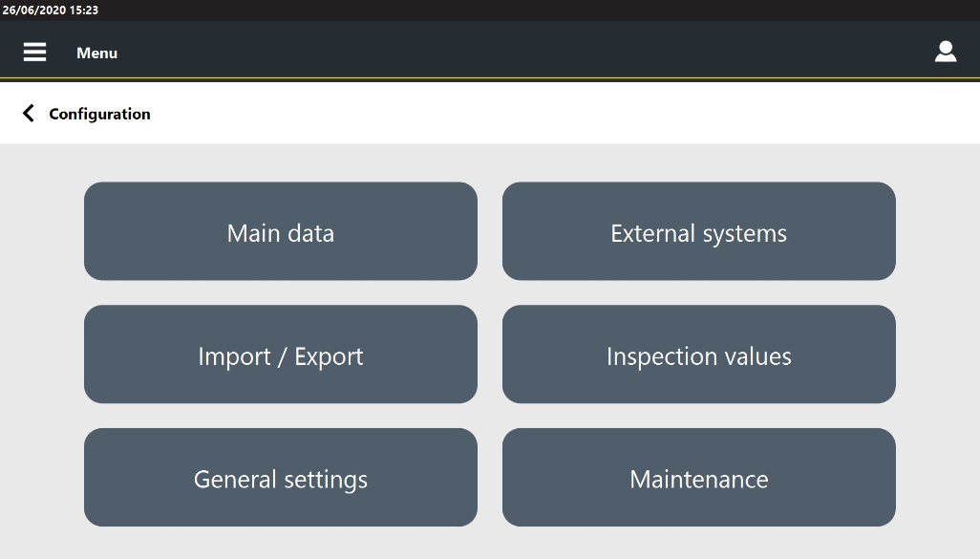980x559 pixels.
Task: Go to General settings
Action: click(x=281, y=477)
